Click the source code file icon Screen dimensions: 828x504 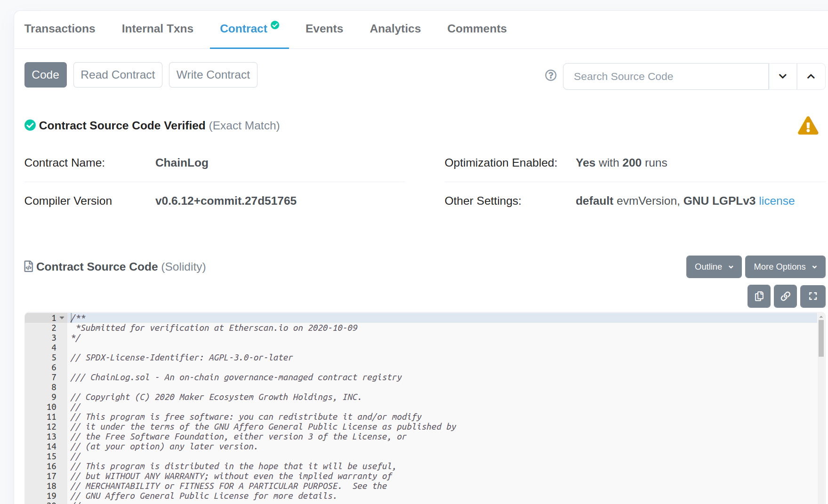coord(29,266)
